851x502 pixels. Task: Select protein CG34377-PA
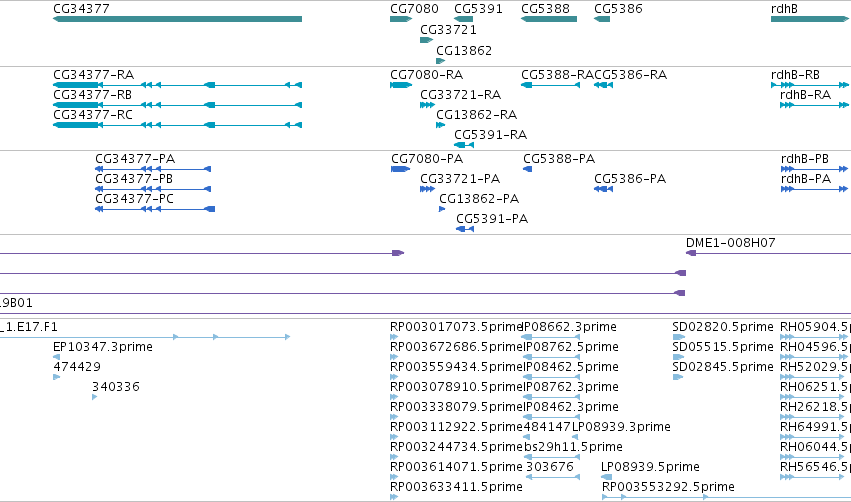click(x=153, y=169)
